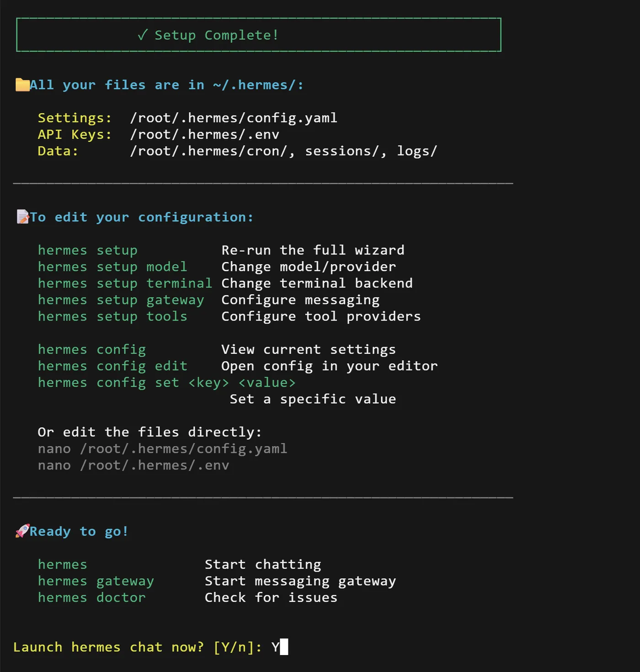
Task: Click the 'hermes setup gateway' command
Action: tap(121, 300)
